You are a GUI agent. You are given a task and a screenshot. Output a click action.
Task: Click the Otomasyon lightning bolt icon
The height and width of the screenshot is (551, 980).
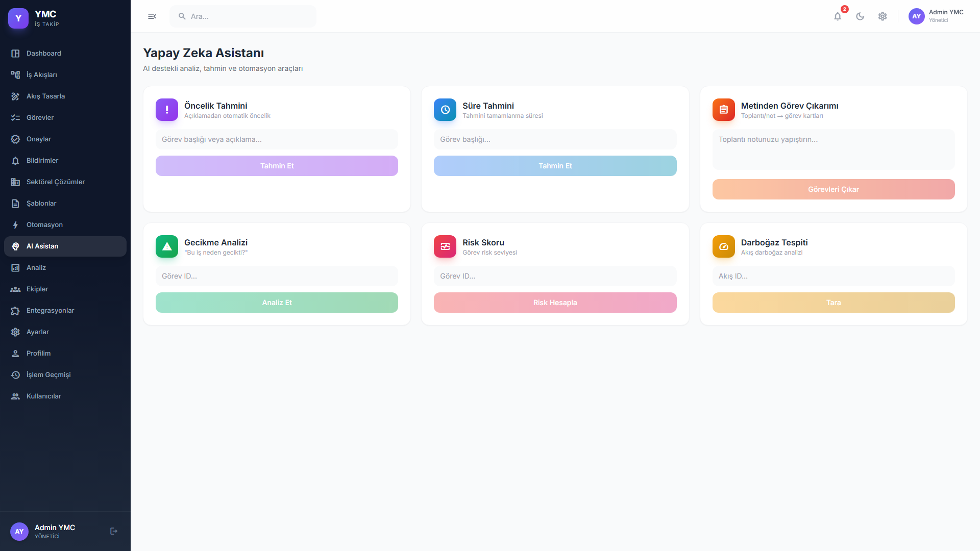15,225
